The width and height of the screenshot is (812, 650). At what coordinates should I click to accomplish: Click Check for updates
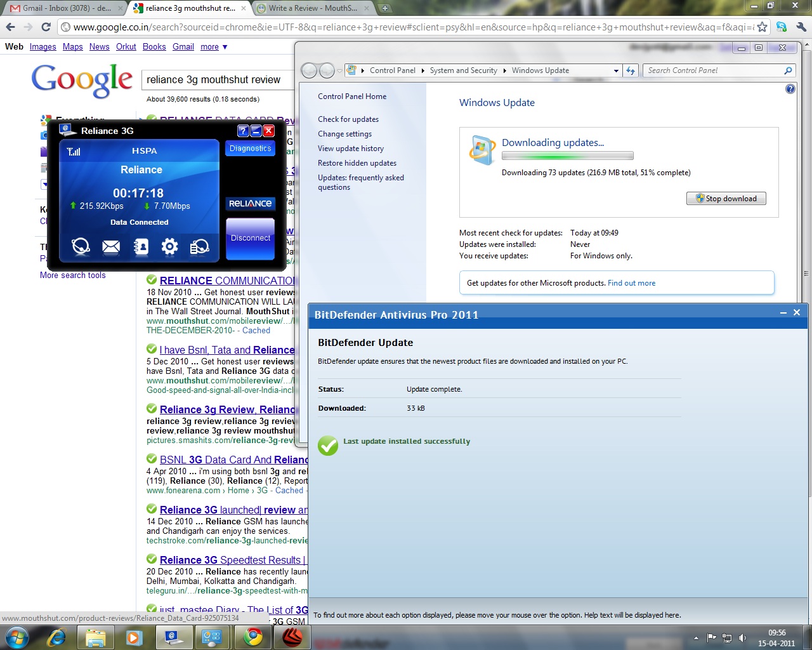point(348,119)
